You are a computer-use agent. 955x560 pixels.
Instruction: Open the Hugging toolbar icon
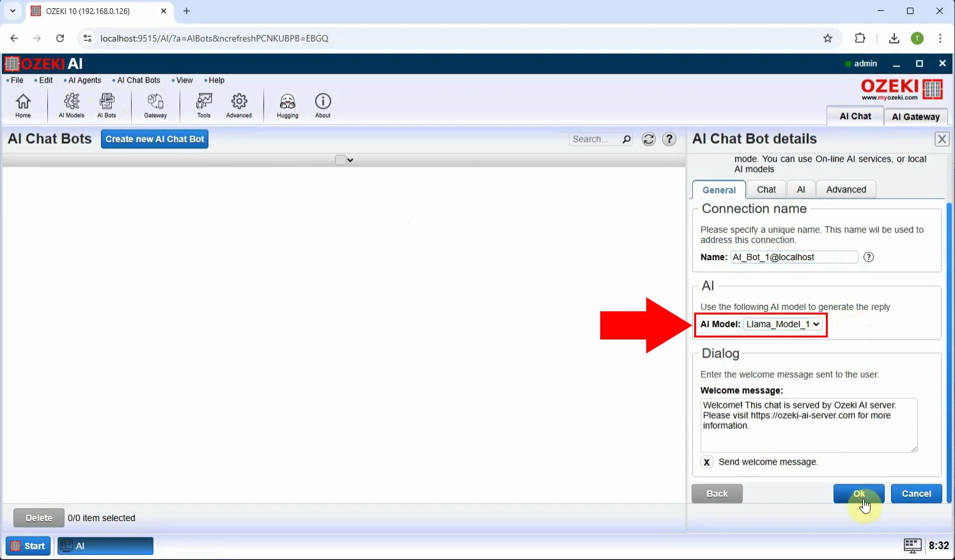288,105
